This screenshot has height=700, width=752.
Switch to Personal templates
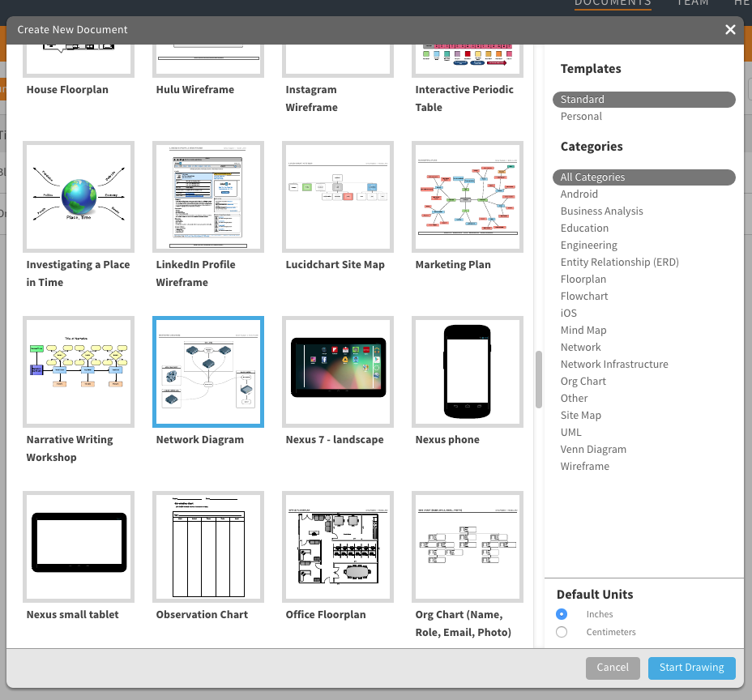pos(581,117)
